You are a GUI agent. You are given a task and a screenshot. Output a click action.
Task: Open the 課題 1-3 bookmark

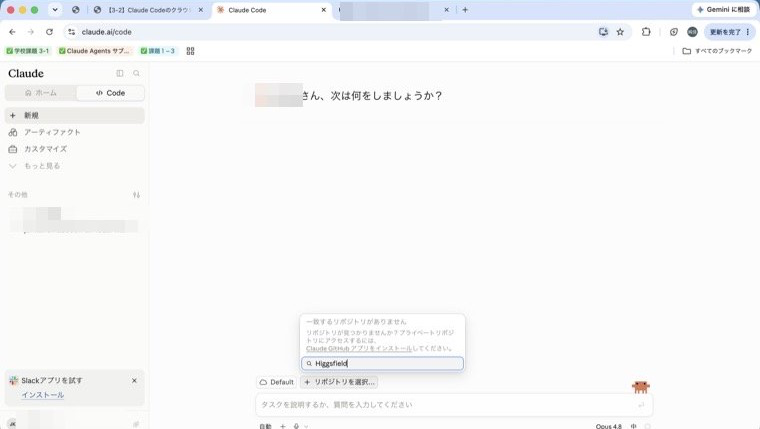[x=158, y=51]
